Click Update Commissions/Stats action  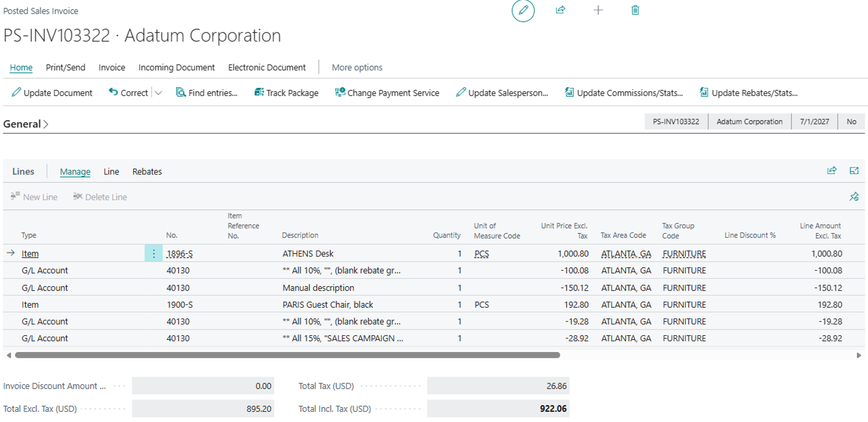[x=624, y=93]
